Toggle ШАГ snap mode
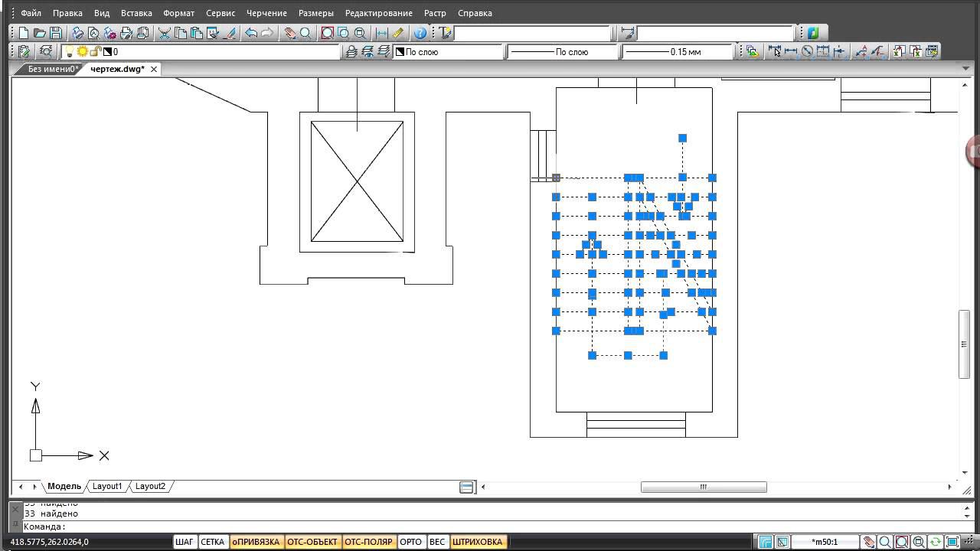The height and width of the screenshot is (551, 980). click(185, 542)
